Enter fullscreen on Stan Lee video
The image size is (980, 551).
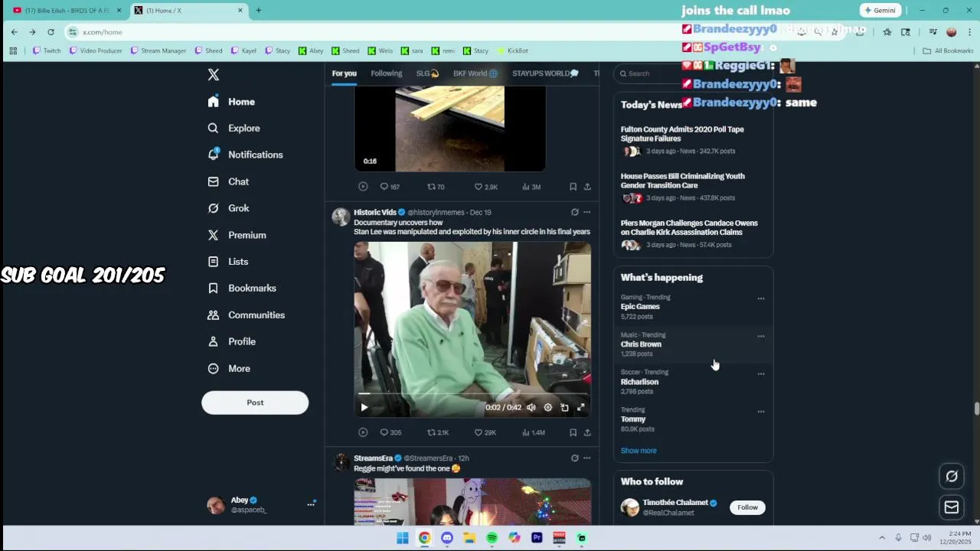click(x=581, y=407)
